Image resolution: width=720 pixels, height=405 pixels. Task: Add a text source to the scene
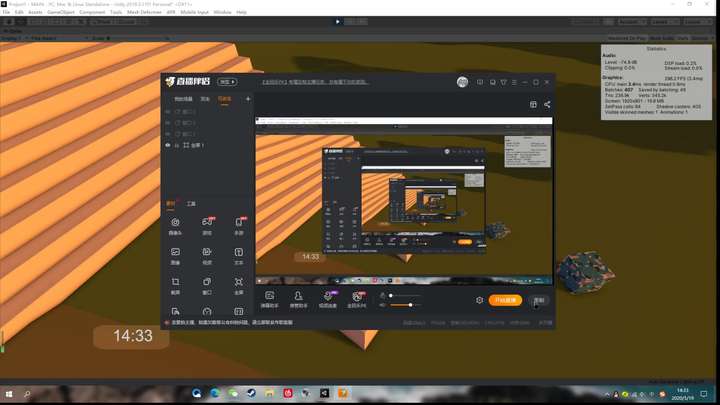tap(239, 256)
